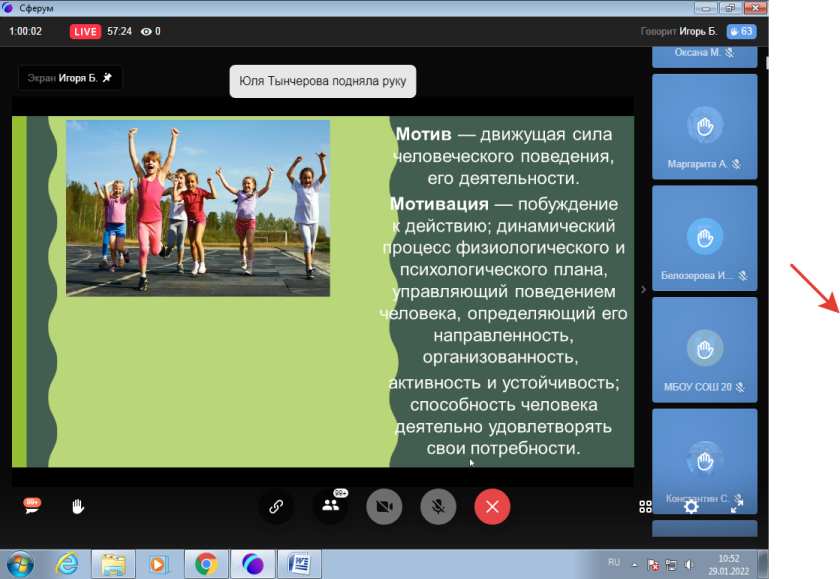Viewport: 840px width, 579px height.
Task: Collapse the participants sidebar chevron
Action: (x=643, y=289)
